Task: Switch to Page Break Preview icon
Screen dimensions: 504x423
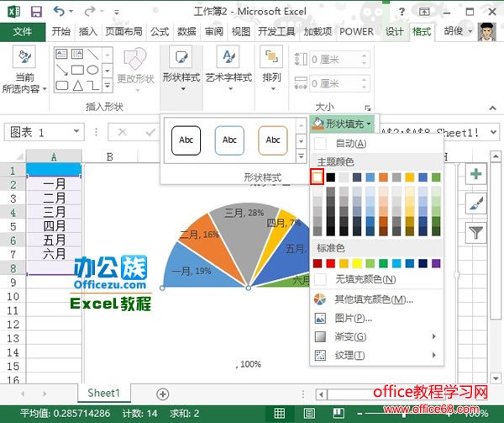Action: (339, 413)
